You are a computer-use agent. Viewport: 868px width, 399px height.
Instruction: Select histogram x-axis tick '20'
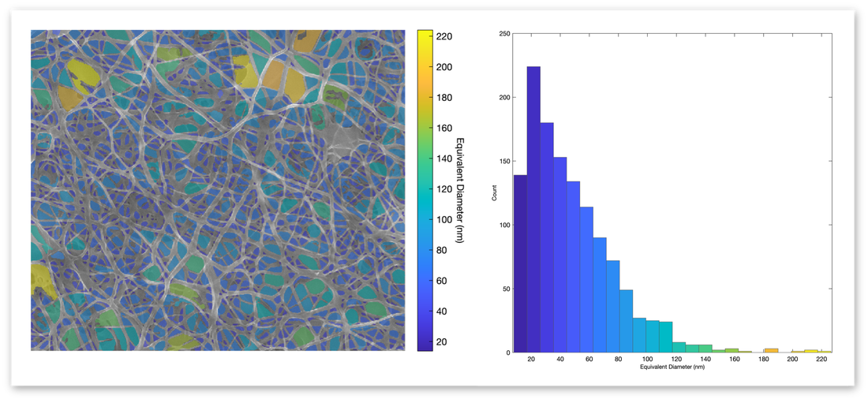click(x=531, y=360)
